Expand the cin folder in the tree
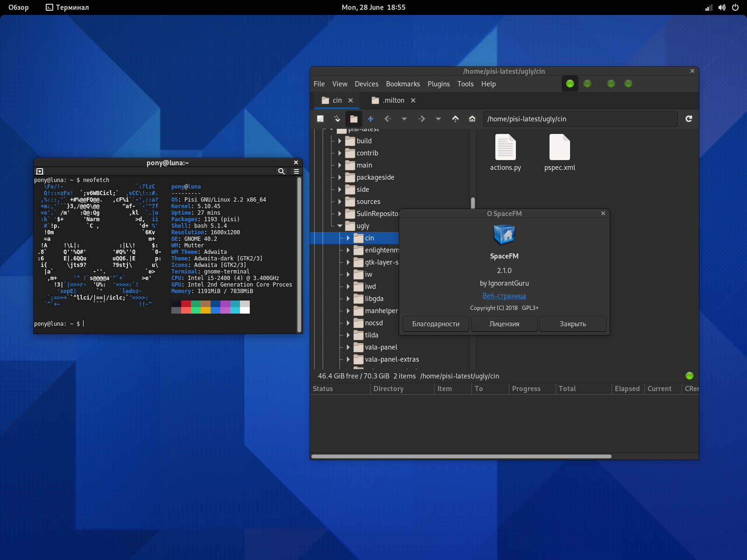Image resolution: width=747 pixels, height=560 pixels. [348, 238]
